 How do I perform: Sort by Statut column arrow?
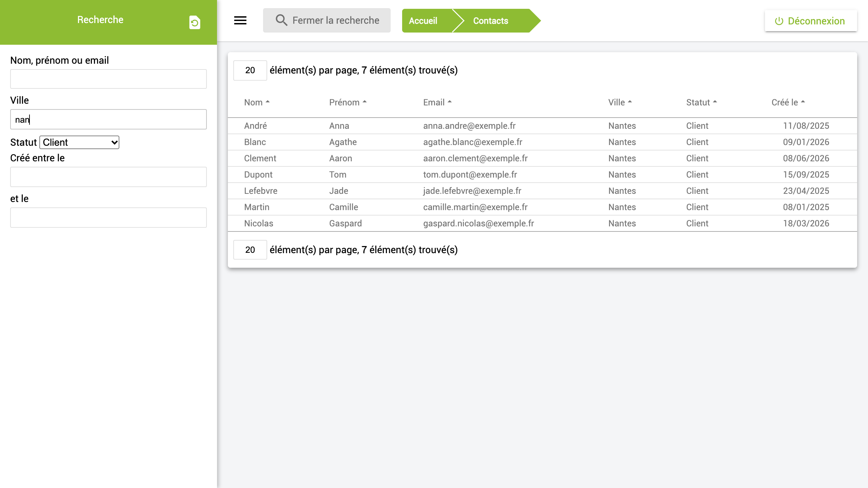pyautogui.click(x=715, y=102)
